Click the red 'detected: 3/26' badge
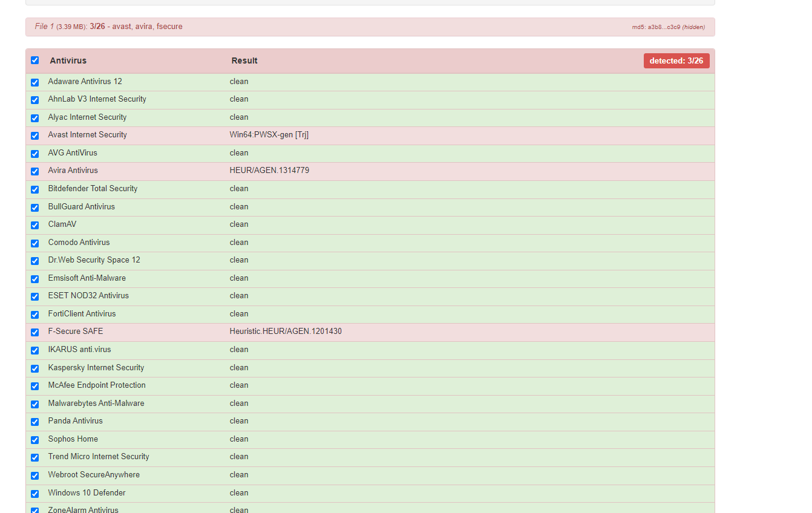This screenshot has width=812, height=513. [x=676, y=60]
